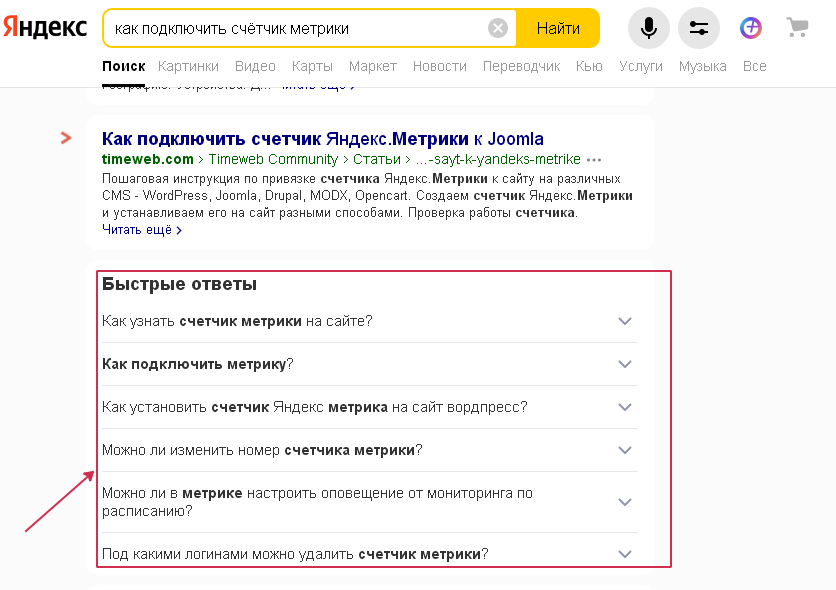
Task: Open the Все services tab
Action: click(x=754, y=66)
